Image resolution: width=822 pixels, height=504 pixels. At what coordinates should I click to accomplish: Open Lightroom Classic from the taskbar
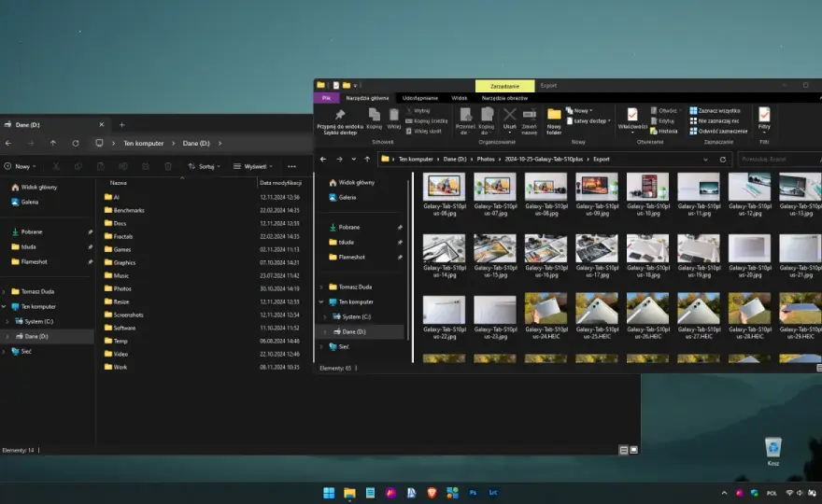click(493, 493)
